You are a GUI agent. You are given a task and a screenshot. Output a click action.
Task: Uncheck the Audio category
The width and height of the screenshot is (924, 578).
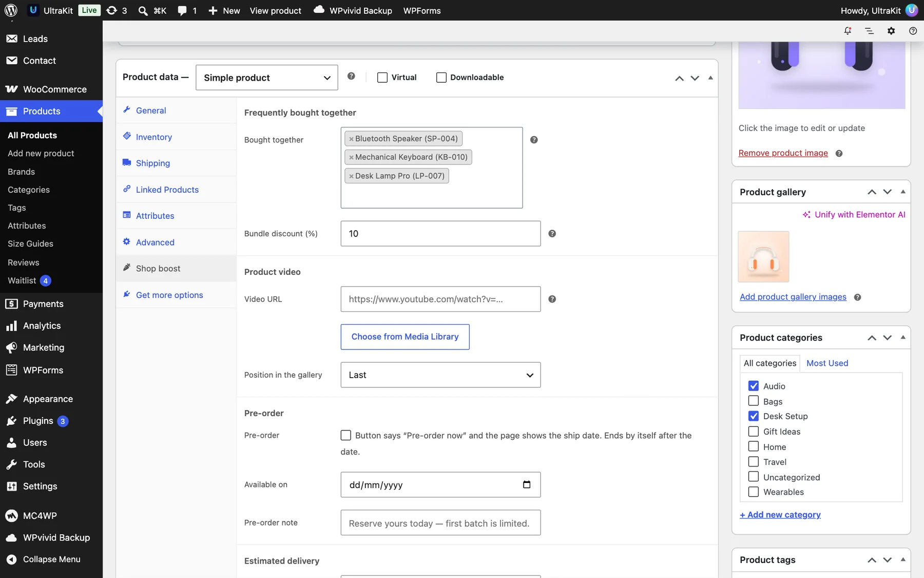click(x=754, y=386)
